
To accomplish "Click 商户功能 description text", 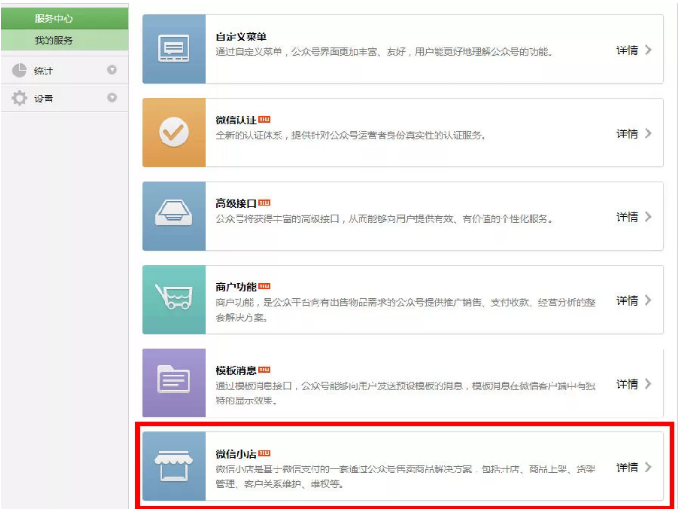I will [x=405, y=310].
